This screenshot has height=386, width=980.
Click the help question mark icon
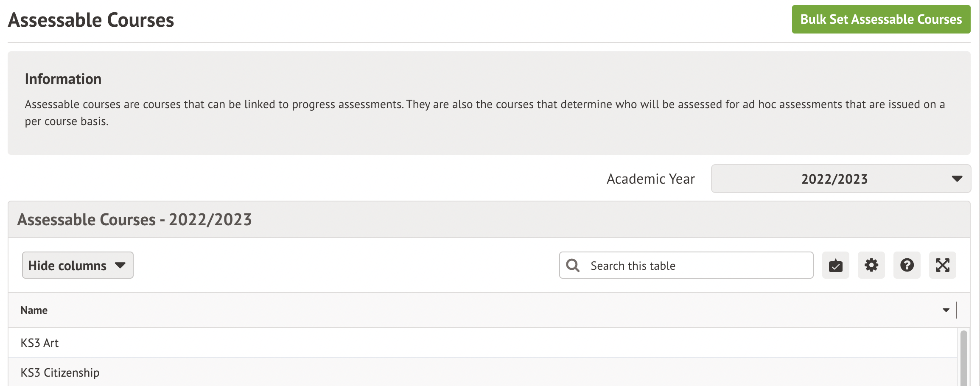tap(907, 266)
